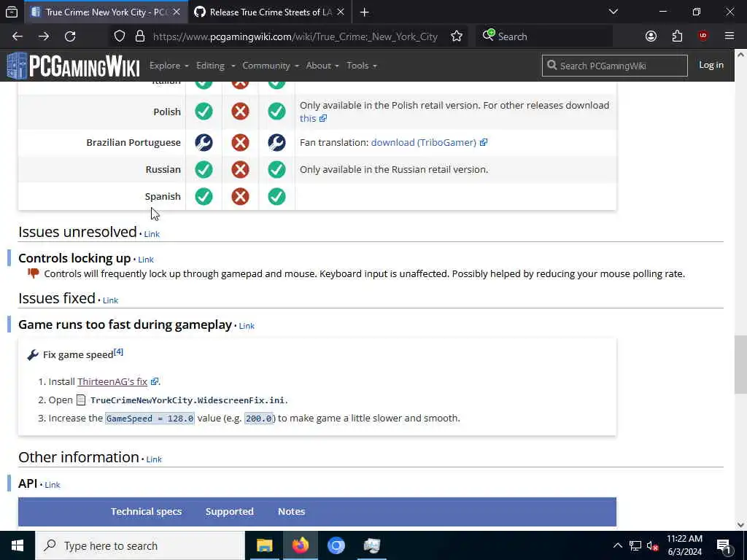Close the Release True Crime Streets tab
This screenshot has width=747, height=560.
(340, 12)
